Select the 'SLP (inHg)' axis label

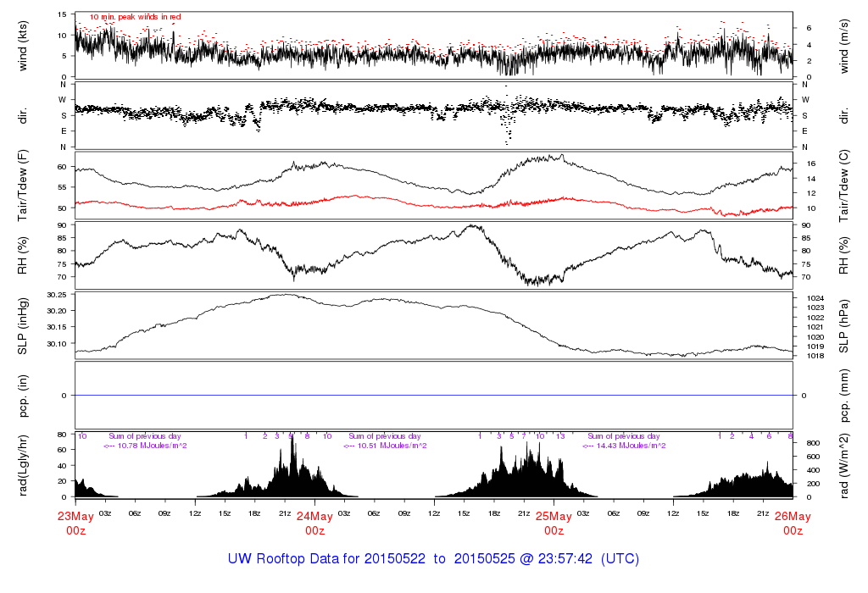click(x=22, y=326)
